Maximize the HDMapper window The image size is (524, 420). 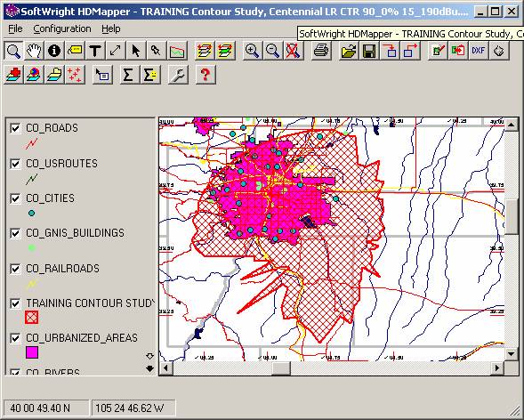[496, 12]
